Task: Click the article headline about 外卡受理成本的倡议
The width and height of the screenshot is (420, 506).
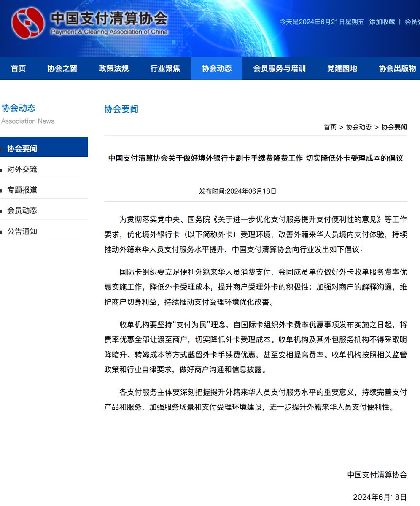Action: pyautogui.click(x=256, y=159)
